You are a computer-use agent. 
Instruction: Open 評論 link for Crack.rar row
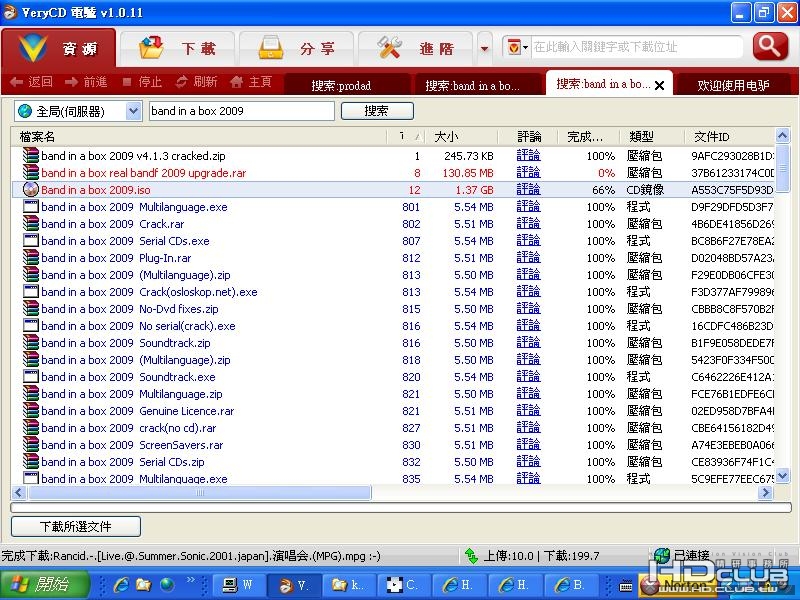pyautogui.click(x=528, y=223)
